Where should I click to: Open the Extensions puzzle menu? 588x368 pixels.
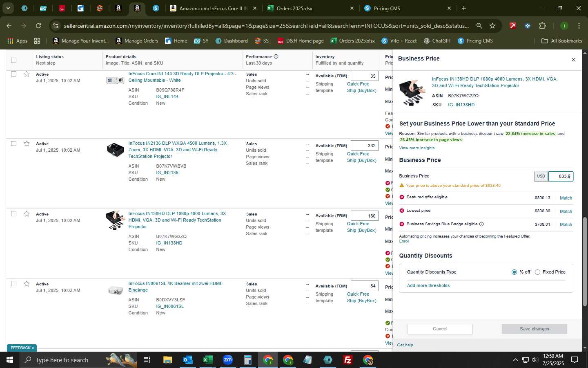pyautogui.click(x=542, y=26)
